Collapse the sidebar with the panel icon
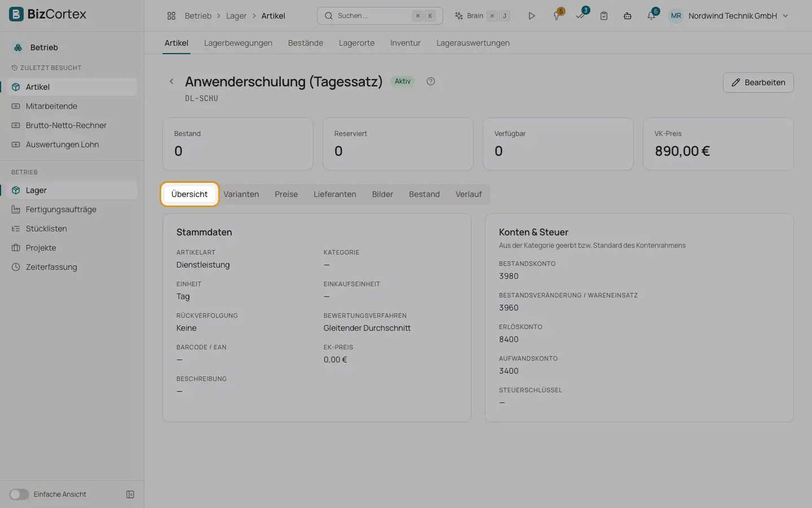This screenshot has width=812, height=508. point(130,494)
